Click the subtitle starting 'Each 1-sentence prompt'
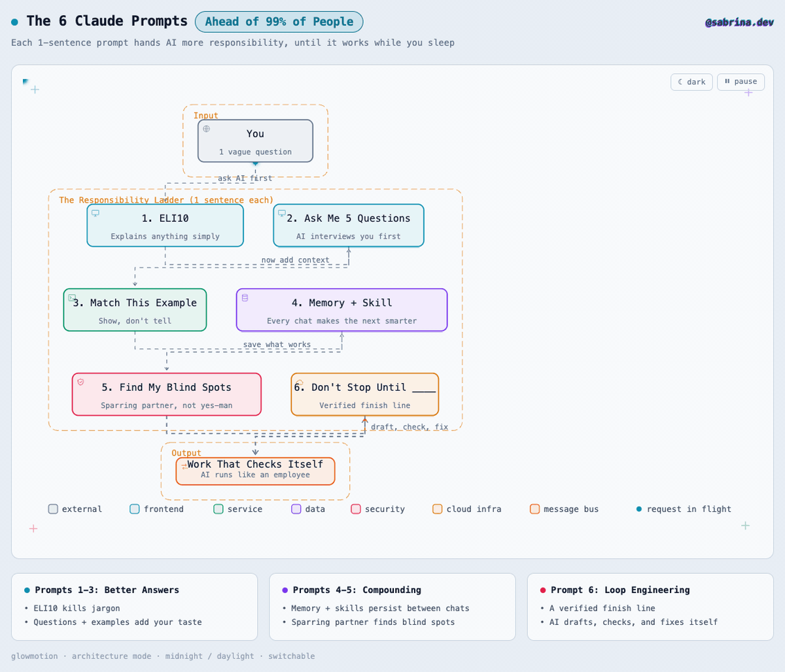The image size is (785, 672). [233, 42]
